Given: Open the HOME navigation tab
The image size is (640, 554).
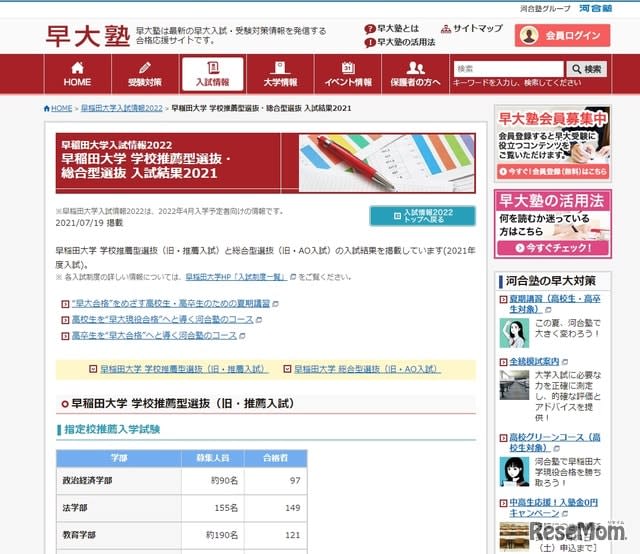Looking at the screenshot, I should click(77, 74).
